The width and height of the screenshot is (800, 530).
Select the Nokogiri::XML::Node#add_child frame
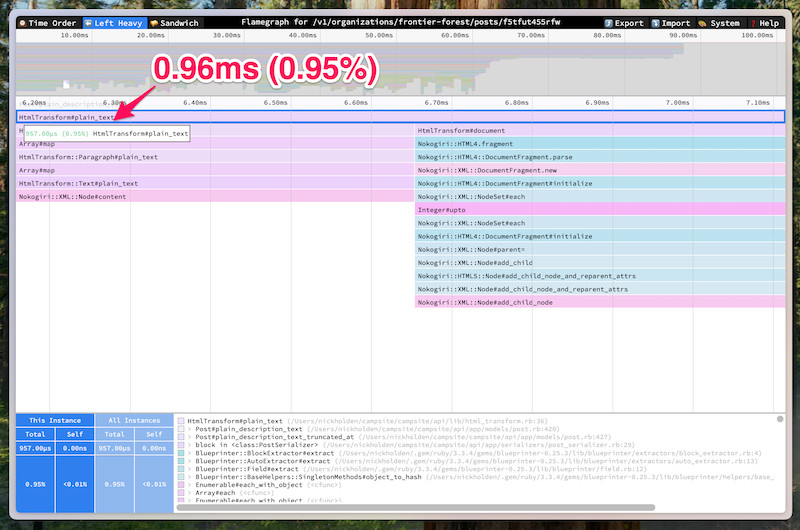pyautogui.click(x=600, y=263)
